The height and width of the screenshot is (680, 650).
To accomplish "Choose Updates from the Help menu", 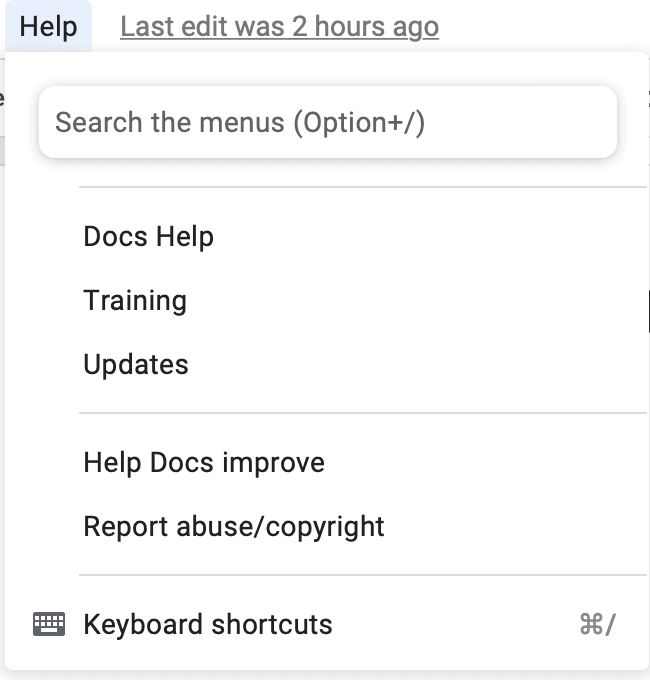I will tap(327, 364).
